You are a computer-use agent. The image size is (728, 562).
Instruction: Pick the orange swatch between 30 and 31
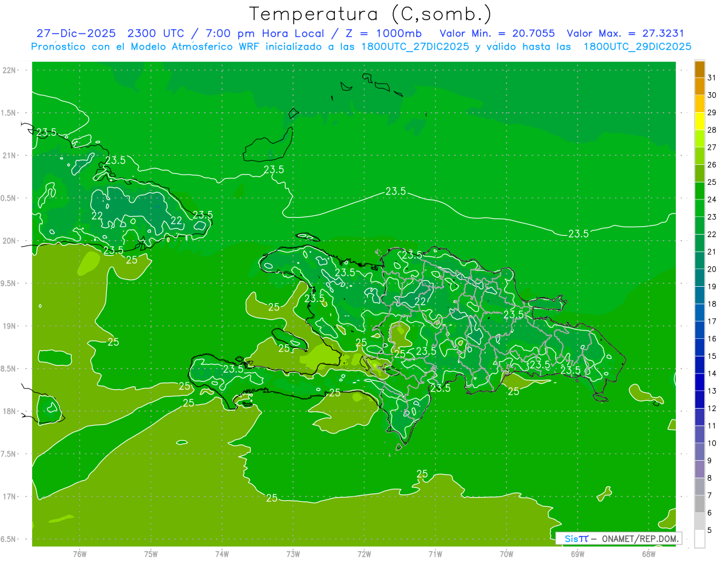(x=699, y=87)
